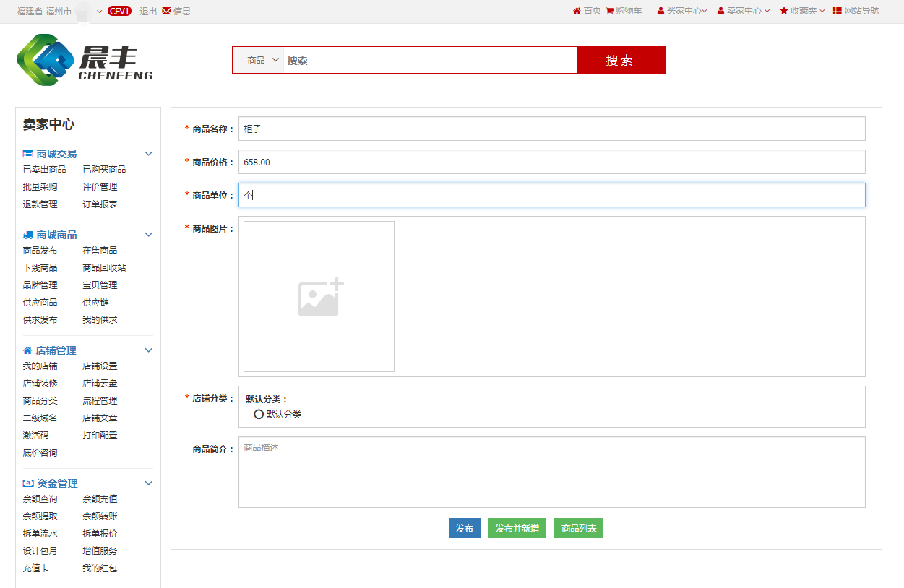Viewport: 904px width, 588px height.
Task: Open 我的红包 link
Action: 100,568
